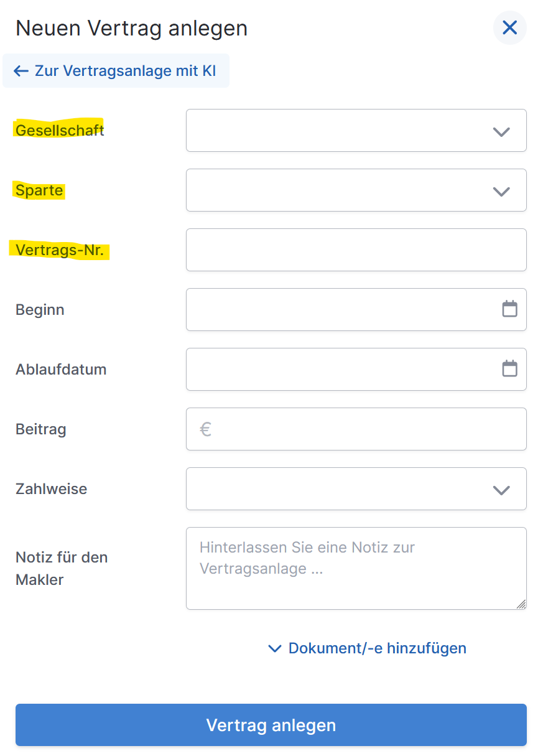Go to Zur Vertragsanlage mit KI

click(125, 71)
